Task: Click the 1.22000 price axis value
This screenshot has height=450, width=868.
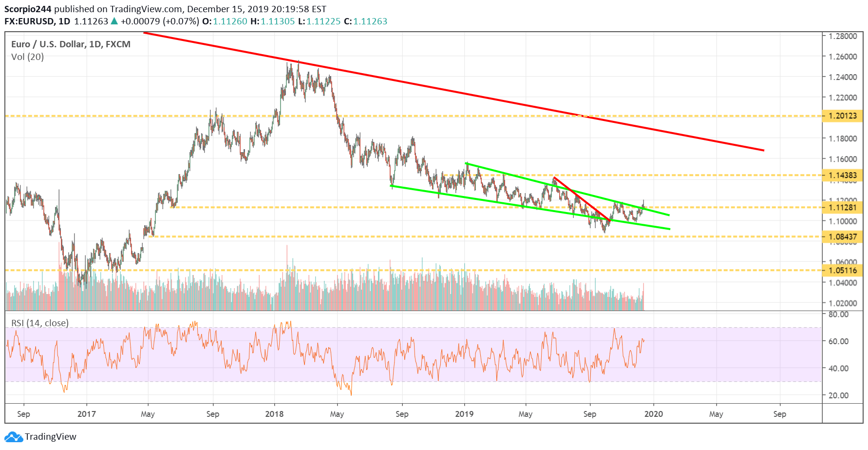Action: [843, 98]
